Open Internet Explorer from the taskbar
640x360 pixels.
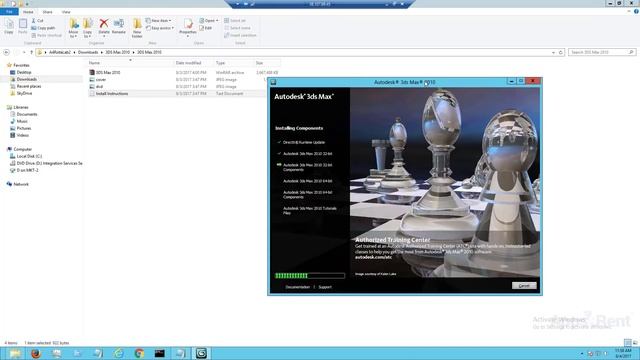click(x=118, y=353)
